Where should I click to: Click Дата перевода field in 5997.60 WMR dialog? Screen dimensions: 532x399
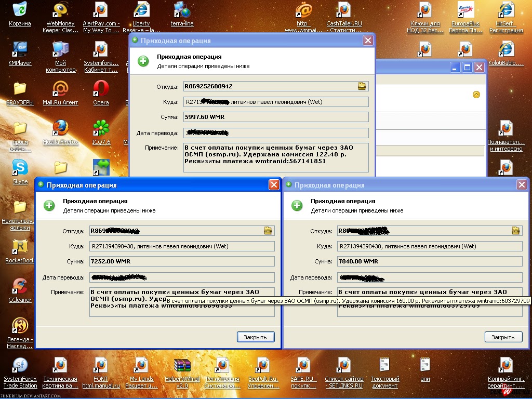click(x=276, y=133)
